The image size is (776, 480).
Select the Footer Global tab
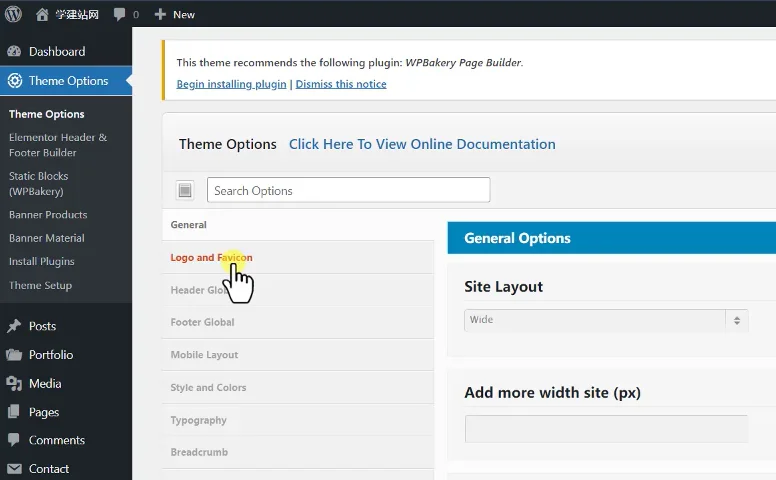pyautogui.click(x=298, y=322)
